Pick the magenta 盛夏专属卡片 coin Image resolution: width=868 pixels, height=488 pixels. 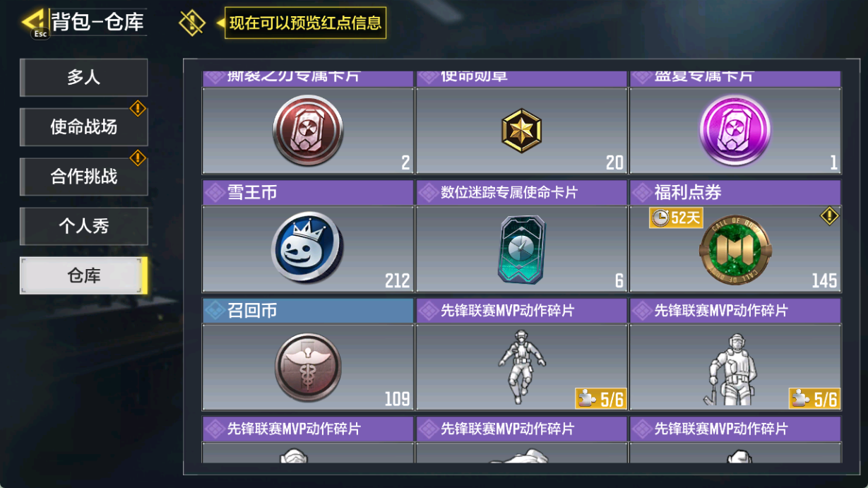pyautogui.click(x=735, y=131)
